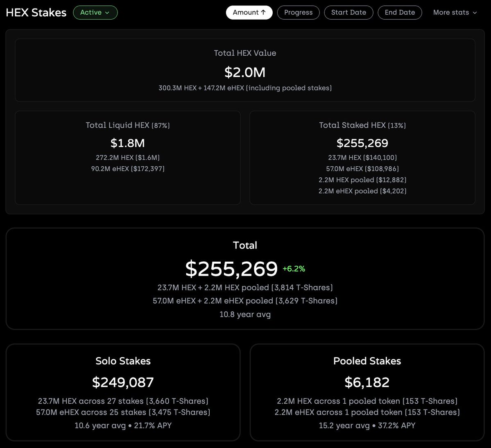Click the 272.2M HEX ($1.6M) line
Viewport: 491px width, 448px height.
pyautogui.click(x=128, y=158)
